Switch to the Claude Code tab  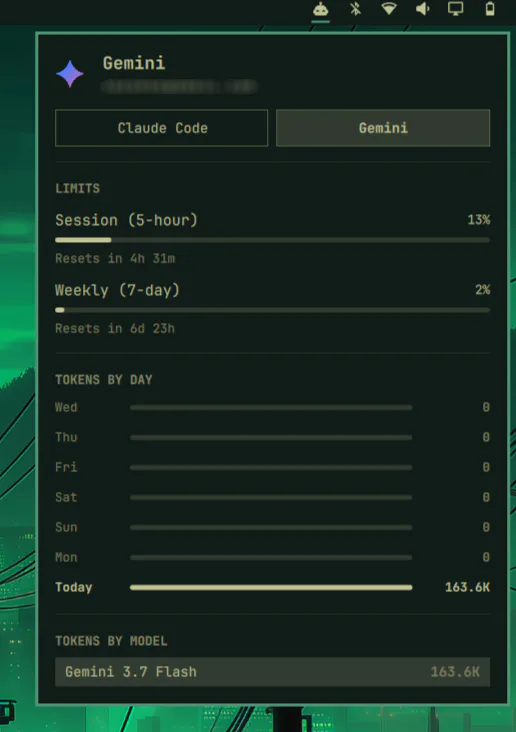(162, 128)
